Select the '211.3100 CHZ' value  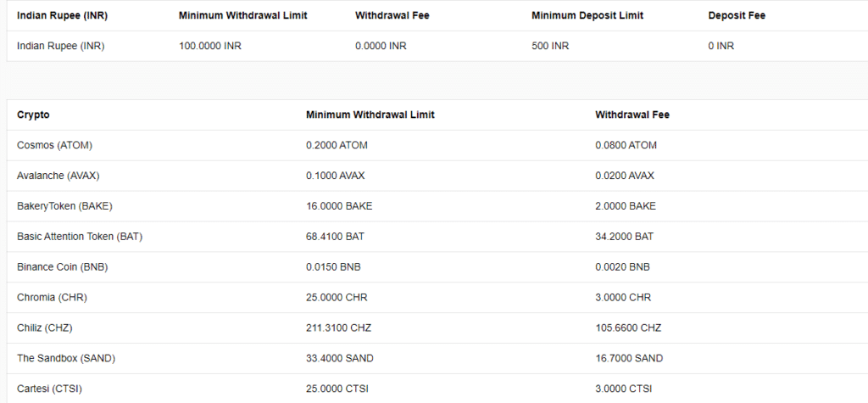click(339, 328)
